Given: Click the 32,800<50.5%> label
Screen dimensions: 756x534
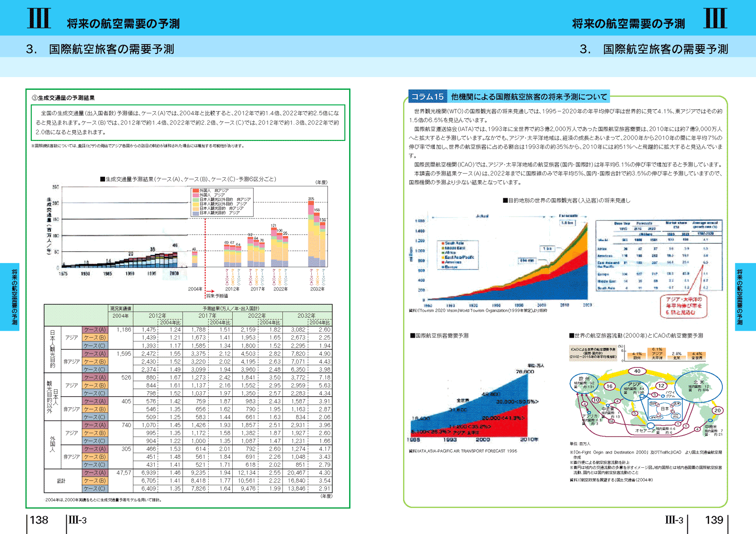Looking at the screenshot, I should point(517,402).
